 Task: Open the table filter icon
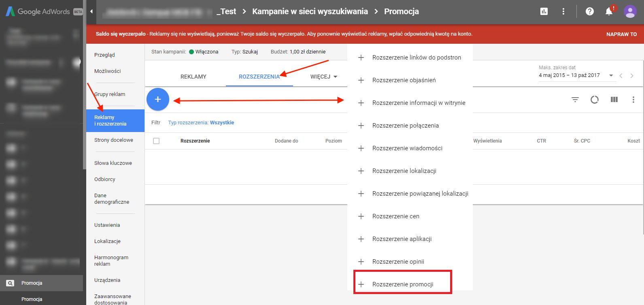pyautogui.click(x=575, y=100)
